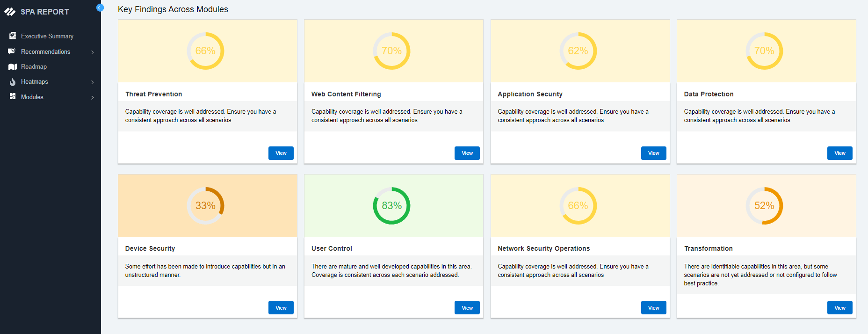Open the Roadmap menu item
This screenshot has height=334, width=868.
coord(34,67)
